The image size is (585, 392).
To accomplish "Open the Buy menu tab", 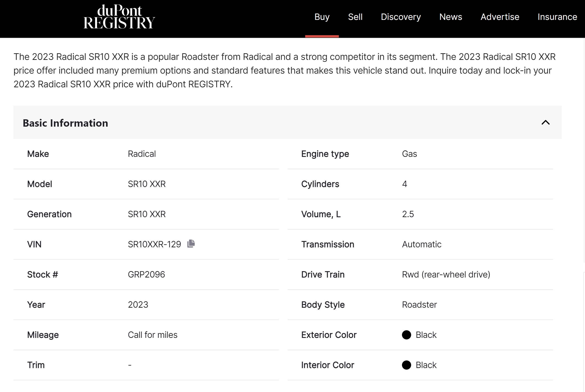I will coord(322,17).
